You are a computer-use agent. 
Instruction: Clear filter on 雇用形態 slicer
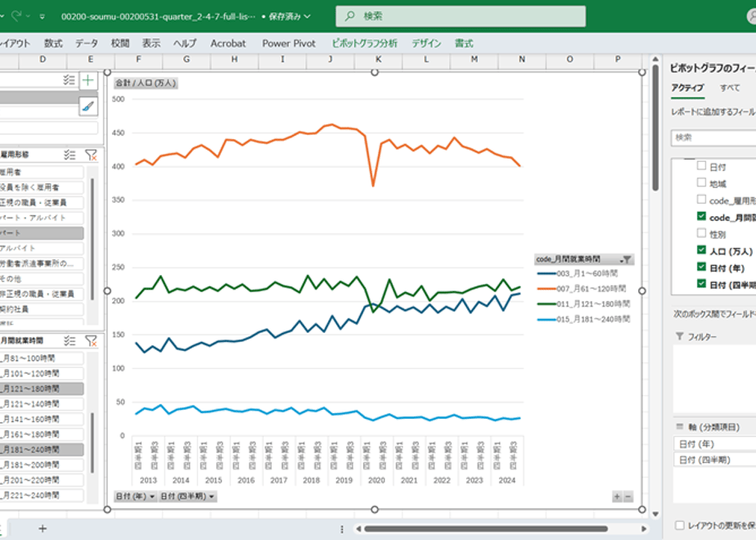(91, 155)
